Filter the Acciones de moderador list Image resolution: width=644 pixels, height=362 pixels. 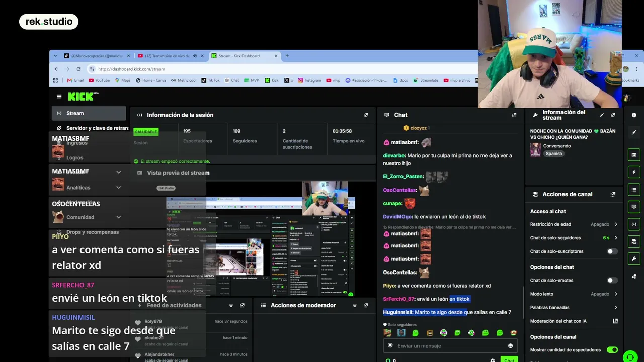[x=355, y=305]
